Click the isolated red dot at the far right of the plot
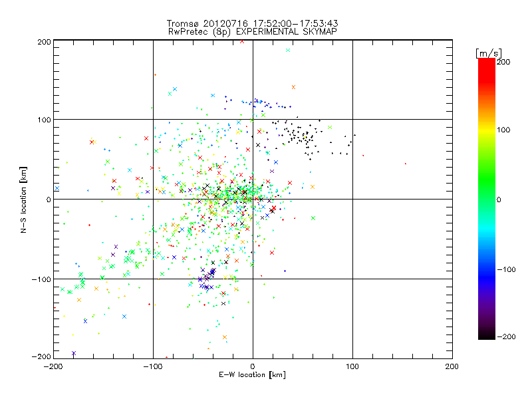Image resolution: width=532 pixels, height=399 pixels. [406, 164]
